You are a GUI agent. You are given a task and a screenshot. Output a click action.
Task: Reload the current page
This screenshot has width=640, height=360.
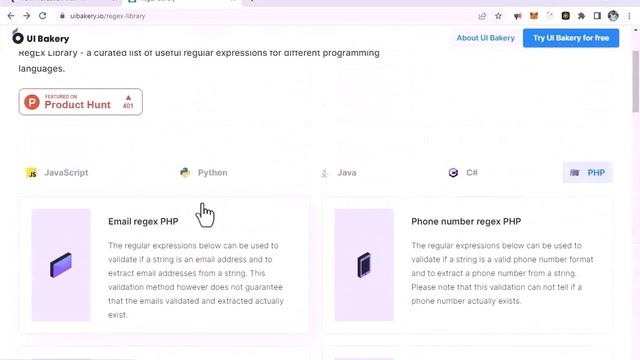click(x=42, y=16)
